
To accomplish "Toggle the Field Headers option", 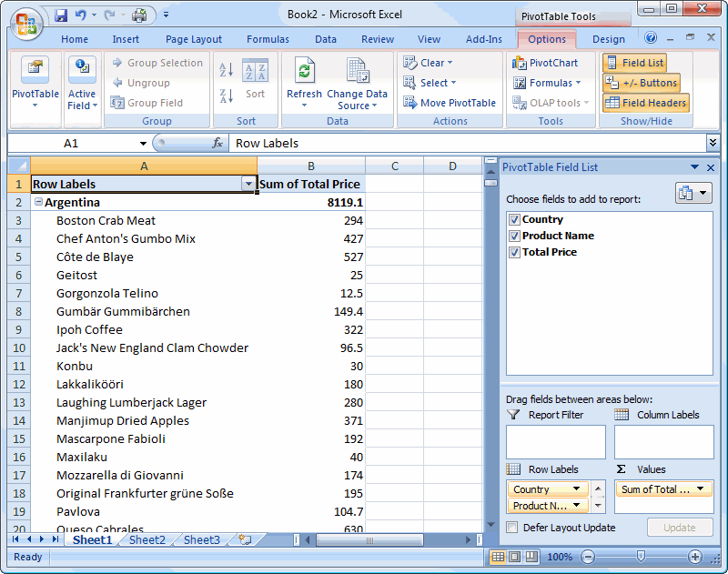I will click(646, 103).
